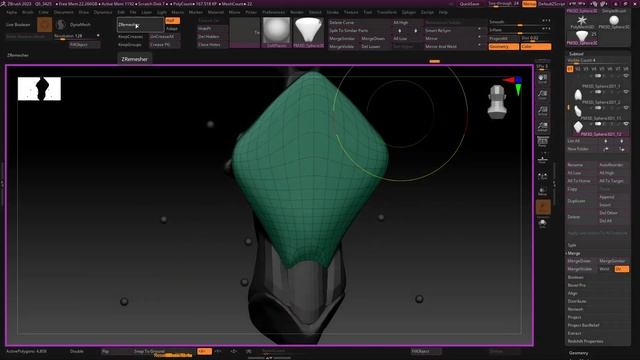Collapse the Merge section in Subtool
The height and width of the screenshot is (360, 640).
[x=574, y=253]
